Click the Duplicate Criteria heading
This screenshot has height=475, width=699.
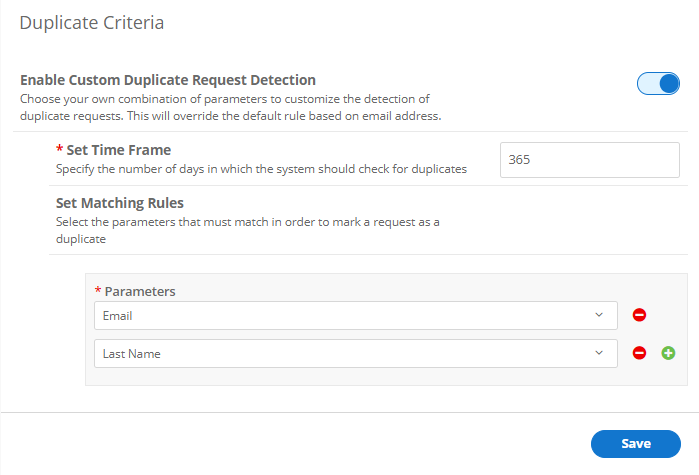tap(92, 22)
